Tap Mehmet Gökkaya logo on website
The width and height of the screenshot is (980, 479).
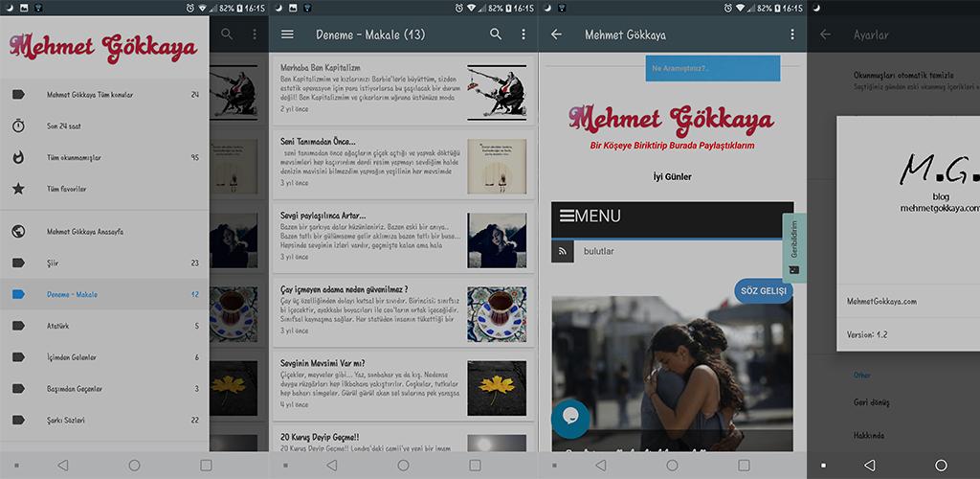tap(671, 120)
